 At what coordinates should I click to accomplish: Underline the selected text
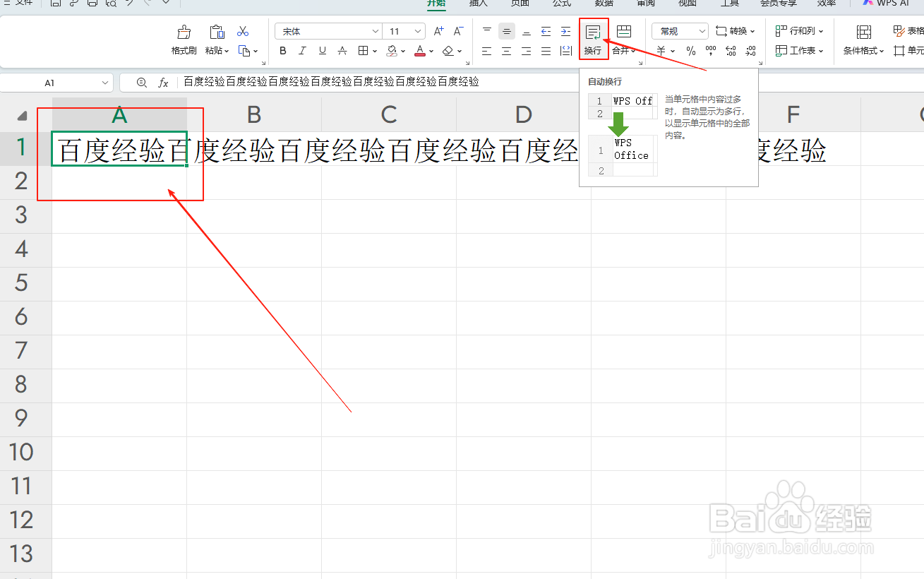click(x=322, y=50)
